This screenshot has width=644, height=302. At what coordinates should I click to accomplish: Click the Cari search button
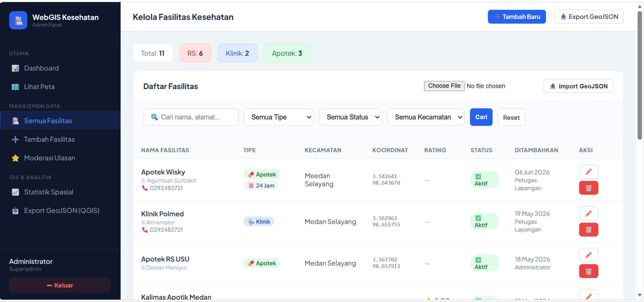click(481, 117)
